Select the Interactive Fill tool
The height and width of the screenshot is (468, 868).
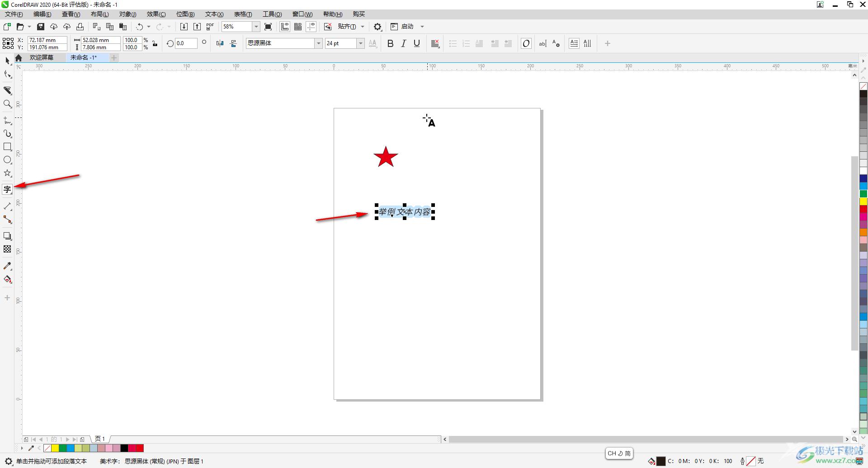pos(7,279)
